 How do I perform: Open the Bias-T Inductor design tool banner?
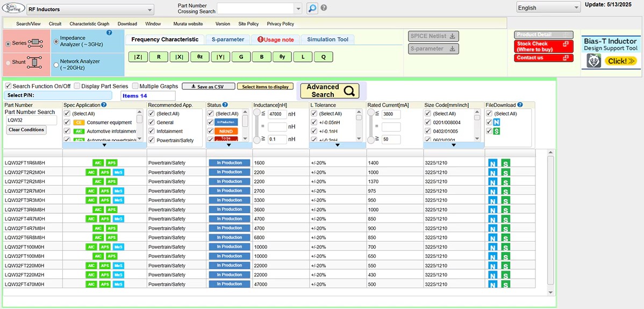[x=610, y=52]
